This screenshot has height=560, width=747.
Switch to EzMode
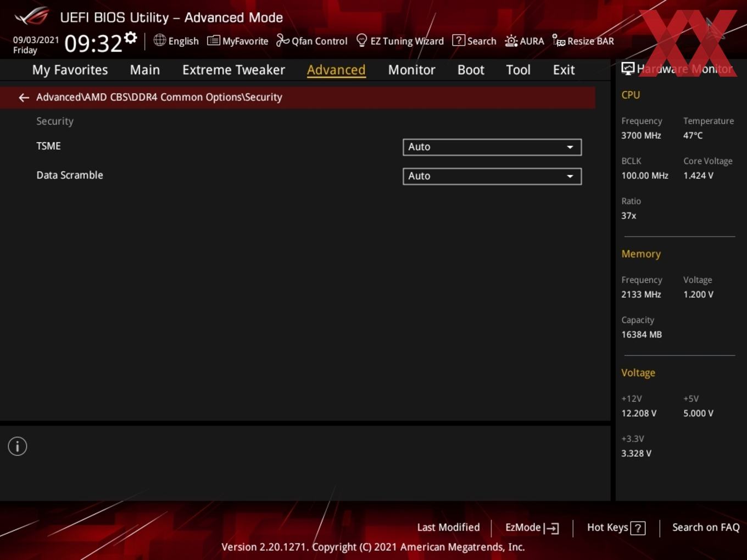(532, 528)
